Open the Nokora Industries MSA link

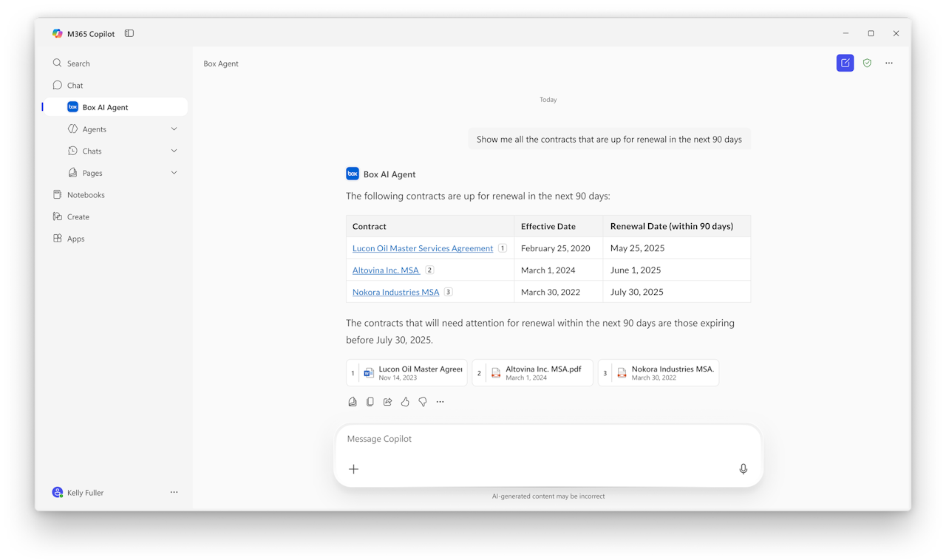(x=396, y=292)
